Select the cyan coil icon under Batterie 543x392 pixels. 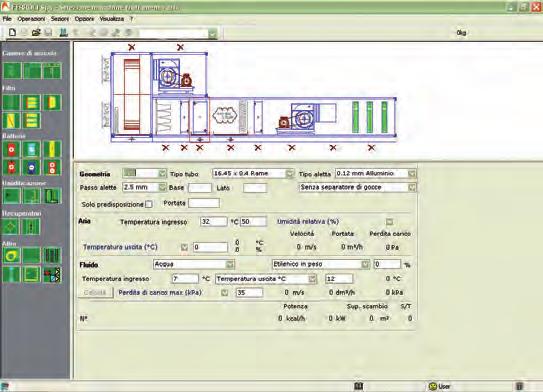pos(32,149)
